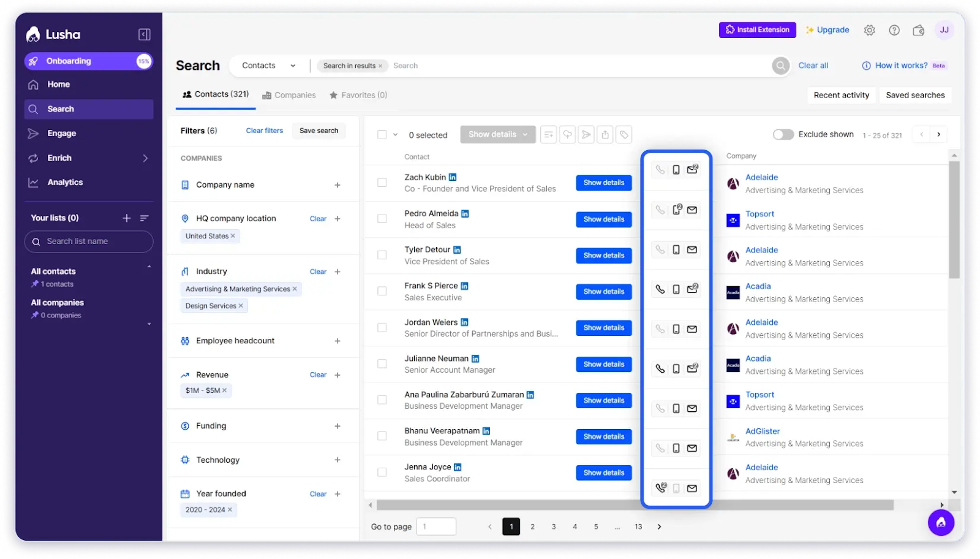Viewport: 980px width, 559px height.
Task: Open the help question mark icon
Action: [894, 30]
